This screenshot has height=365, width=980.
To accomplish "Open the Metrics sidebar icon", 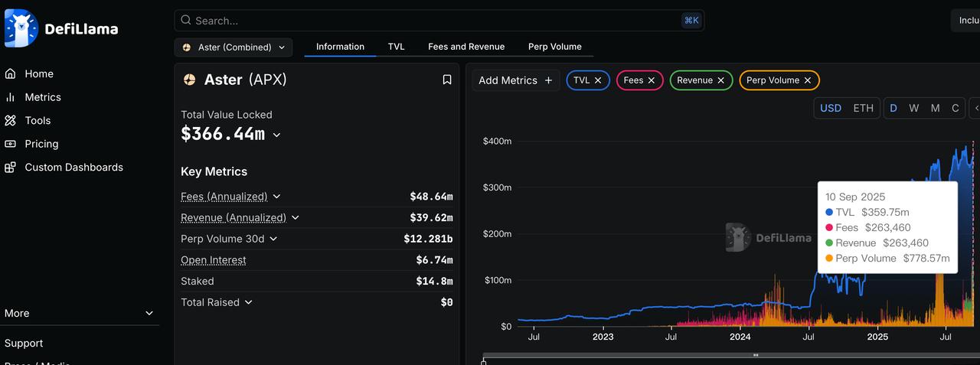I will 10,97.
